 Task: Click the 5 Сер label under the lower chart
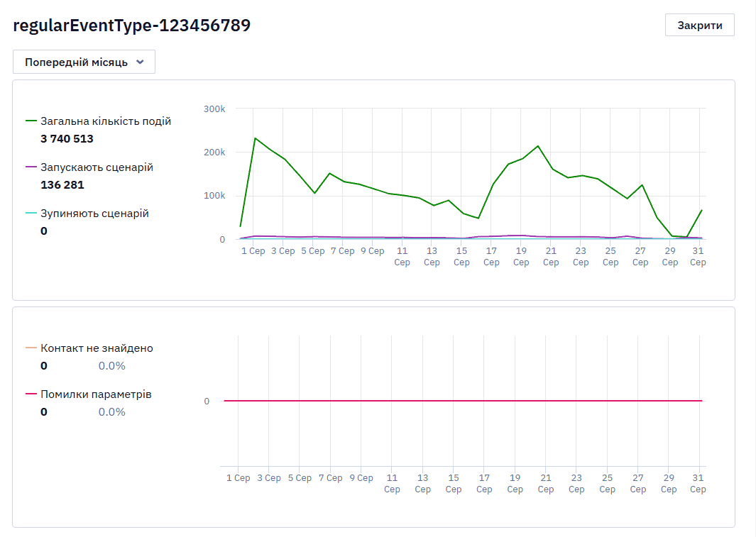(x=300, y=478)
